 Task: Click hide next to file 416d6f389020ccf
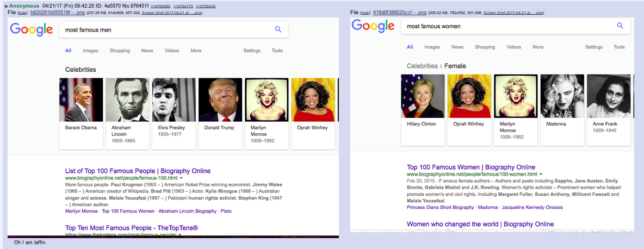click(365, 13)
